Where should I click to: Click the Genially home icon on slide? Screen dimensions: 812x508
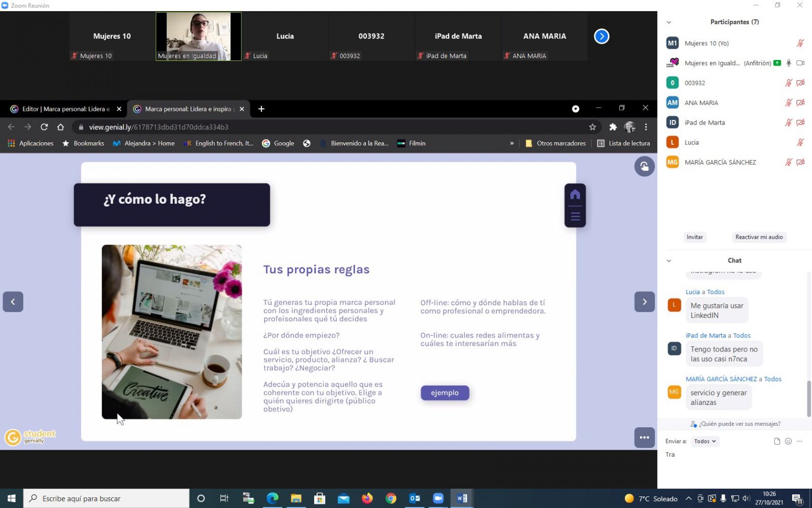[575, 195]
